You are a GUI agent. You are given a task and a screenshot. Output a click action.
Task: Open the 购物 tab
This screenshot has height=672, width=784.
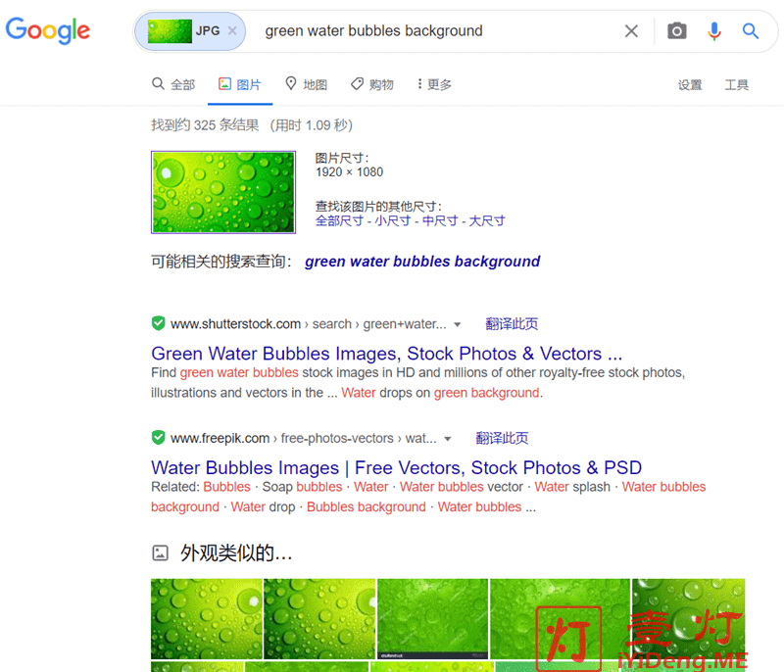[372, 84]
